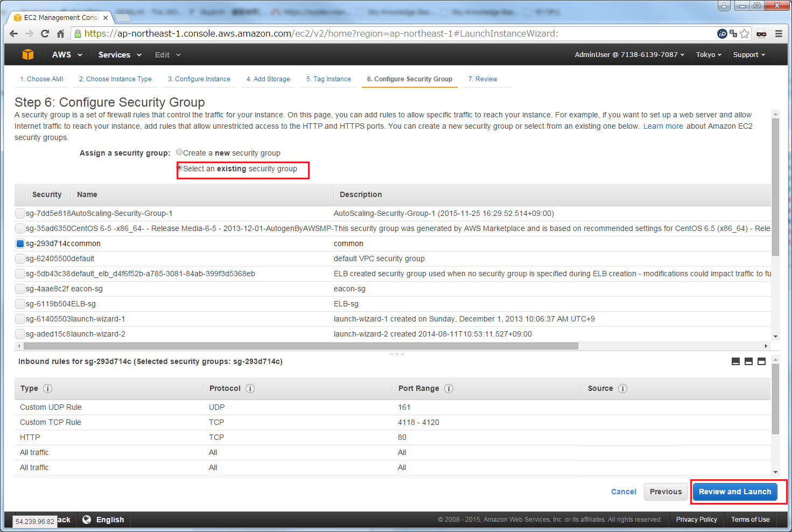Expand the Services dropdown
Screen dimensions: 792x532
coord(120,55)
